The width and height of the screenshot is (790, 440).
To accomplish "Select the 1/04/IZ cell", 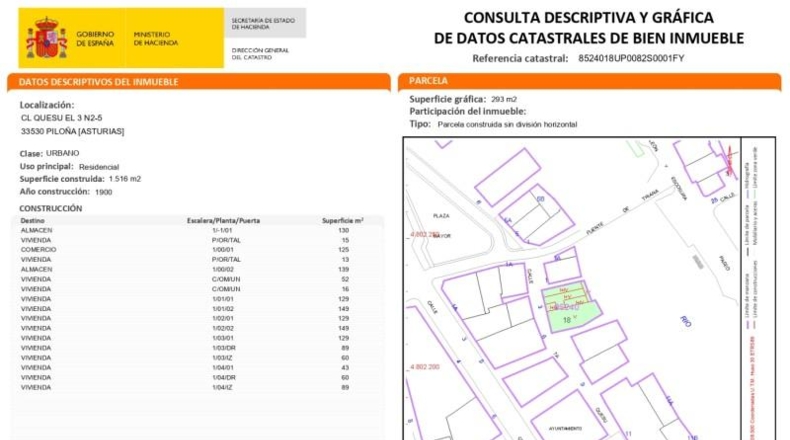I will click(x=223, y=388).
